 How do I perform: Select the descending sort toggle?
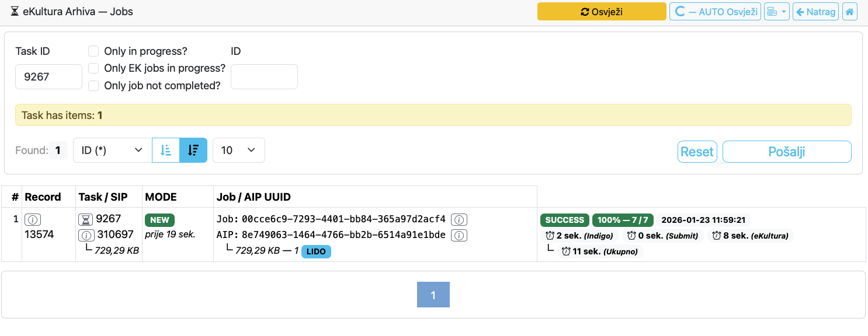click(x=193, y=150)
